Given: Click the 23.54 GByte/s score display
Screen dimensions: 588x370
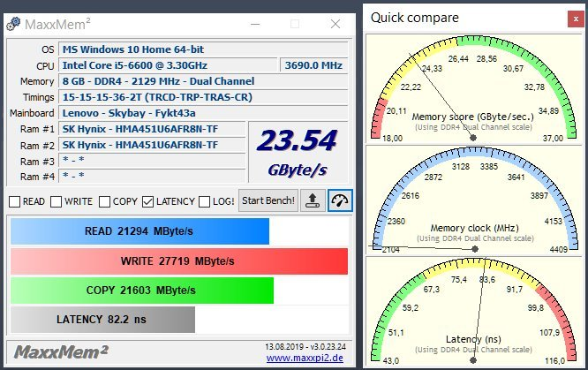Looking at the screenshot, I should pos(298,153).
